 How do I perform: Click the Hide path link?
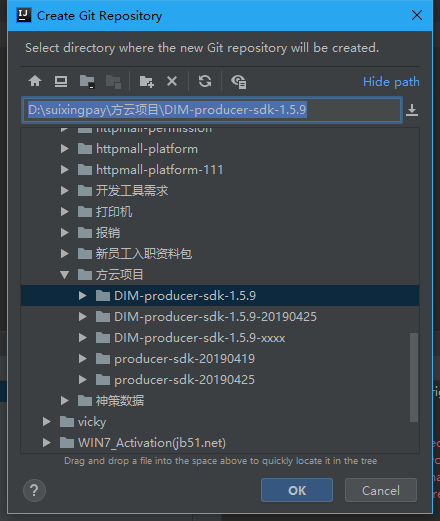[391, 82]
